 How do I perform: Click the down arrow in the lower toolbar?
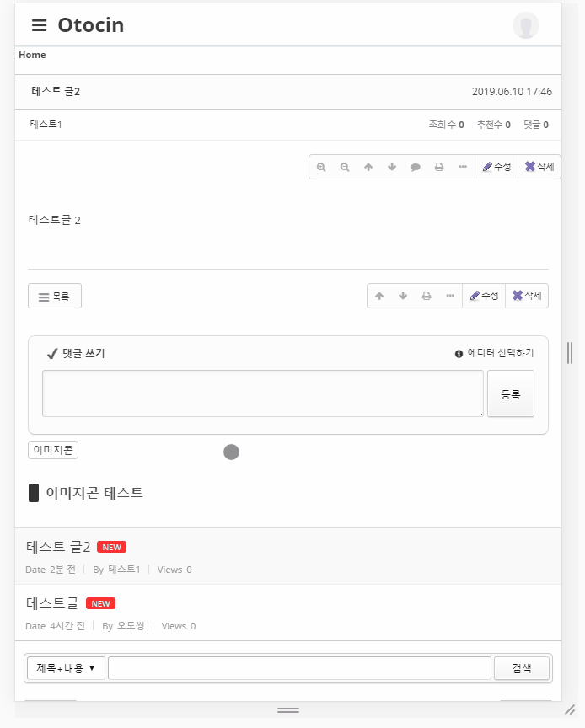point(403,296)
